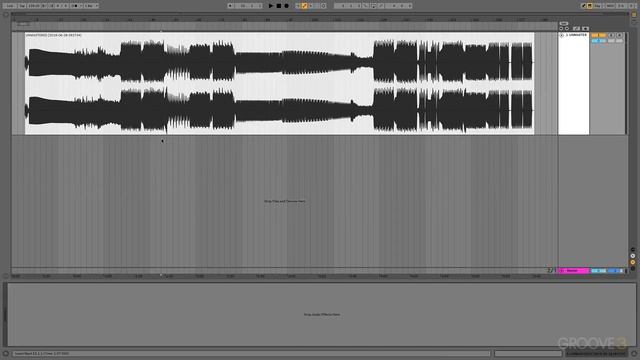Open the metronome settings dropdown arrow
Image resolution: width=640 pixels, height=360 pixels.
coord(81,6)
